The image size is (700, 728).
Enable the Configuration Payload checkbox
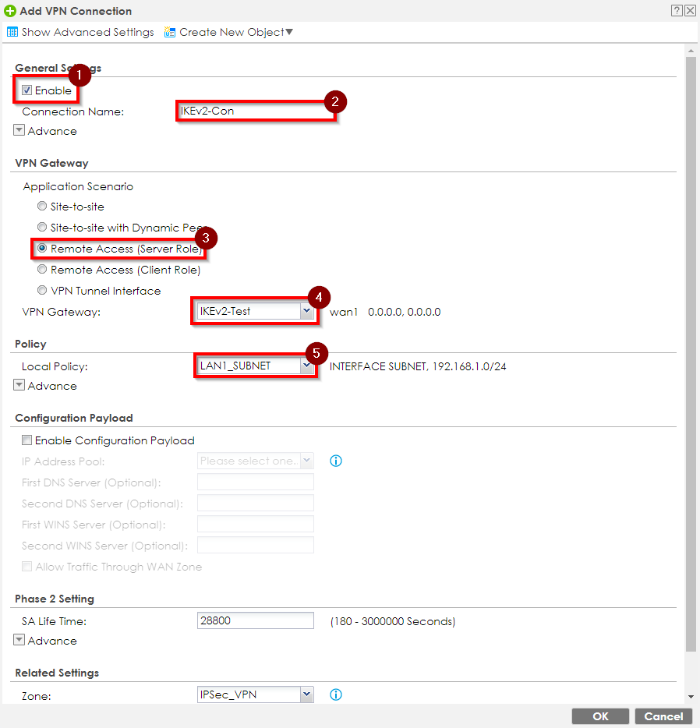coord(27,440)
